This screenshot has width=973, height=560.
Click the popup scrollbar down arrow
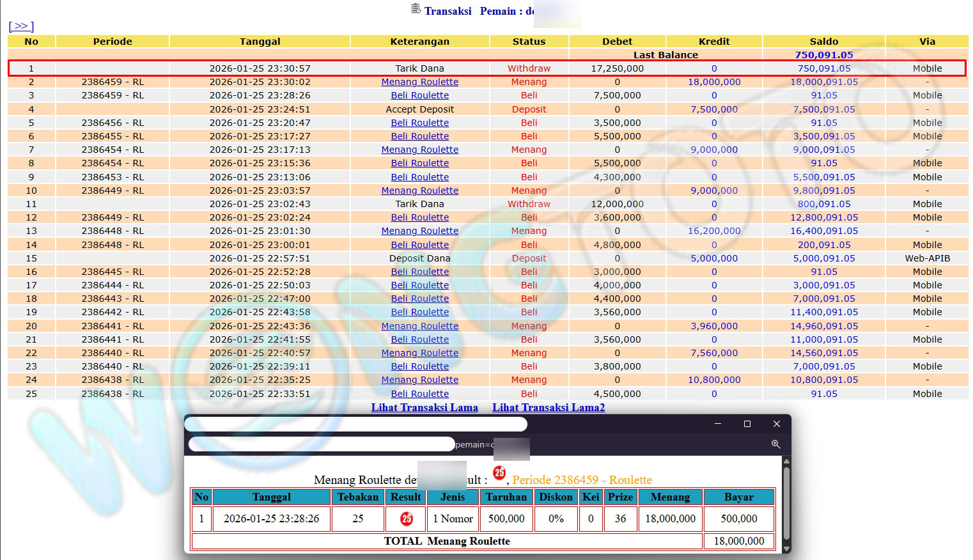(786, 548)
